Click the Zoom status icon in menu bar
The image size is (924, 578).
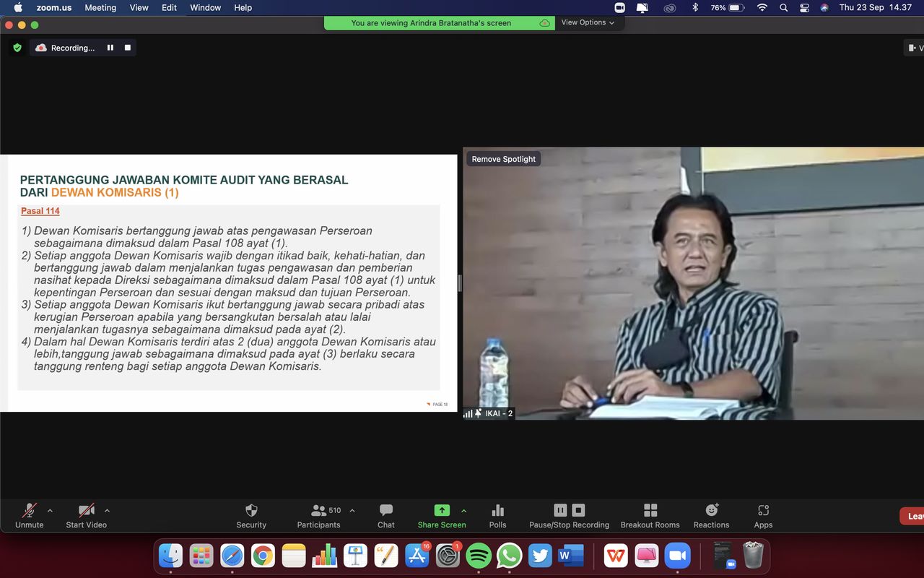tap(619, 7)
